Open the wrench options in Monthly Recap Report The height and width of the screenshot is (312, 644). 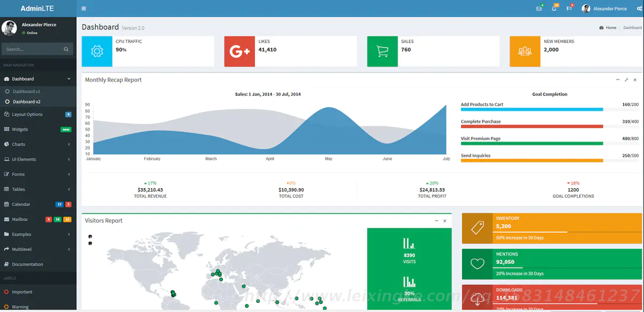click(x=626, y=80)
